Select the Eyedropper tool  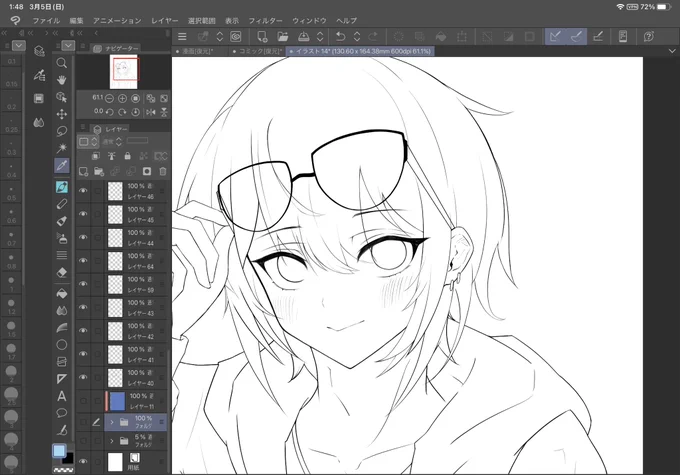click(x=62, y=165)
